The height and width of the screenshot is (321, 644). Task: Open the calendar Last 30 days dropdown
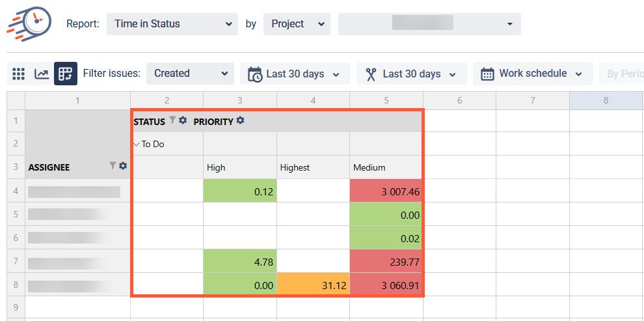click(295, 74)
